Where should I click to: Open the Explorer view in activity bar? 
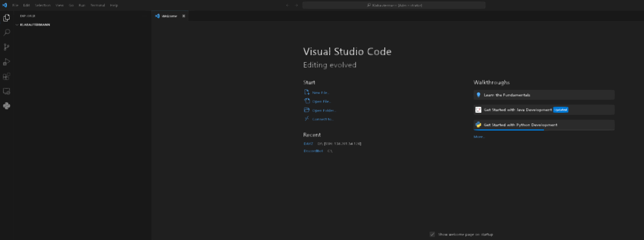[x=6, y=18]
